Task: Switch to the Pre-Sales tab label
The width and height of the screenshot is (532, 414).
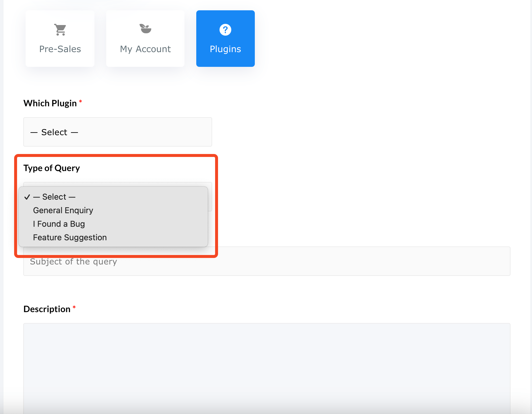Action: 60,49
